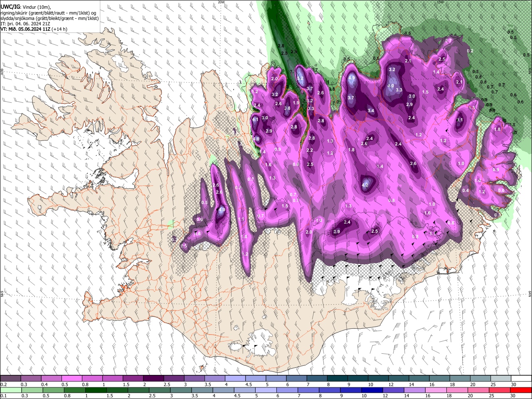This screenshot has height=399, width=532.
Task: Select the 2.2 value label on the map
Action: [310, 150]
